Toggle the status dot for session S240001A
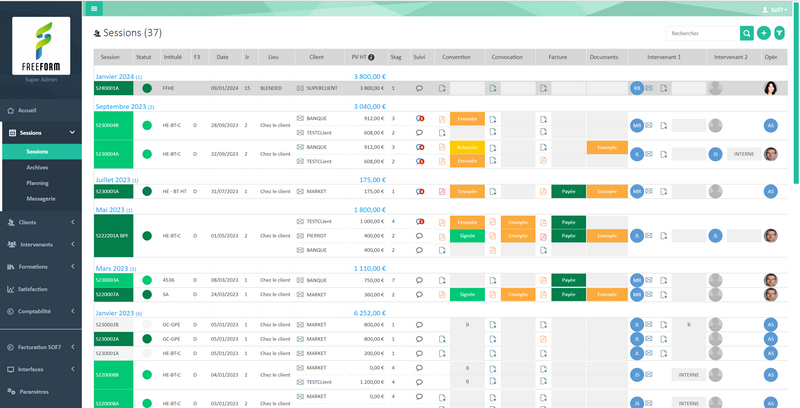800x408 pixels. [x=147, y=88]
